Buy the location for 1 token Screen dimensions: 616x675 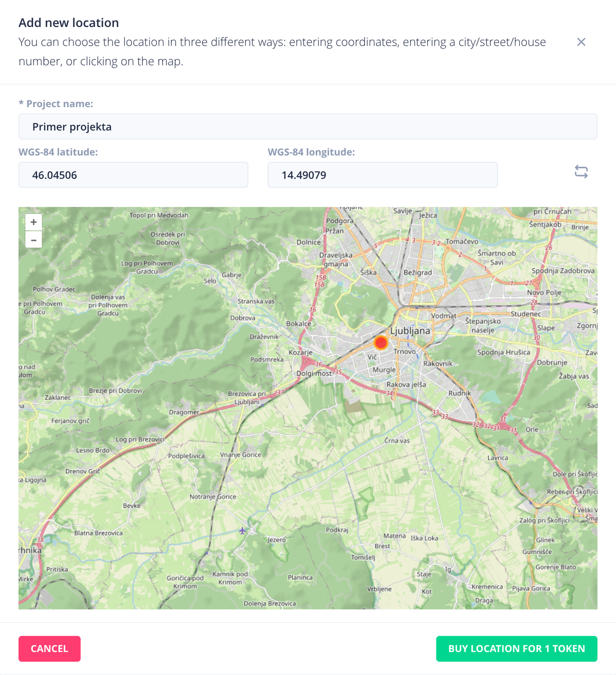(x=516, y=649)
